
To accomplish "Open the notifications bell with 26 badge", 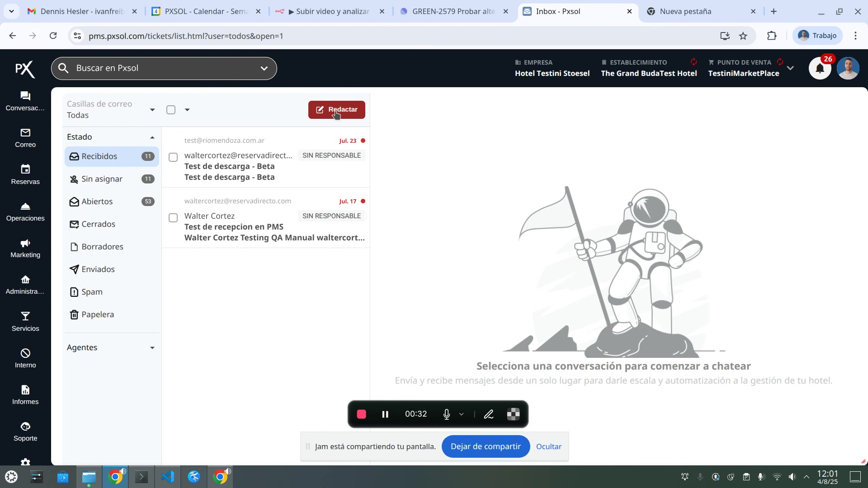I will click(820, 69).
